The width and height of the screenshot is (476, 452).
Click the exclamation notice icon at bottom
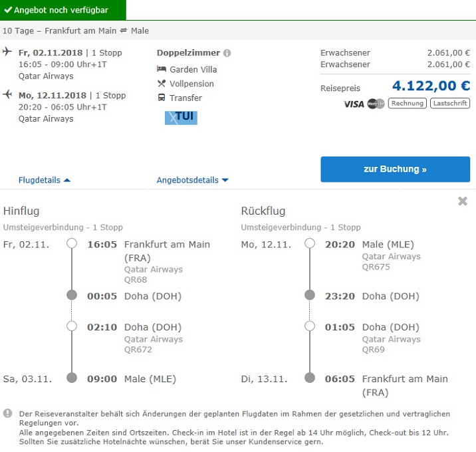(8, 413)
